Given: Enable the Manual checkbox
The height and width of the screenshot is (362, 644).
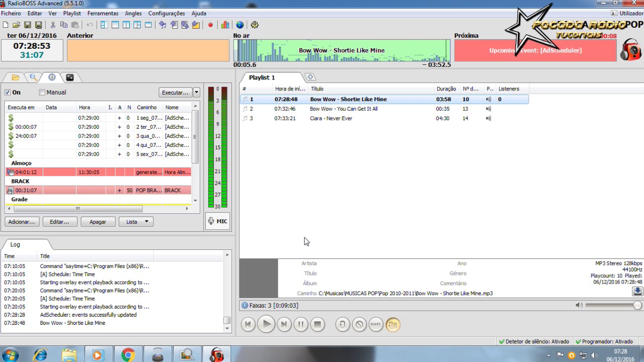Looking at the screenshot, I should tap(42, 93).
